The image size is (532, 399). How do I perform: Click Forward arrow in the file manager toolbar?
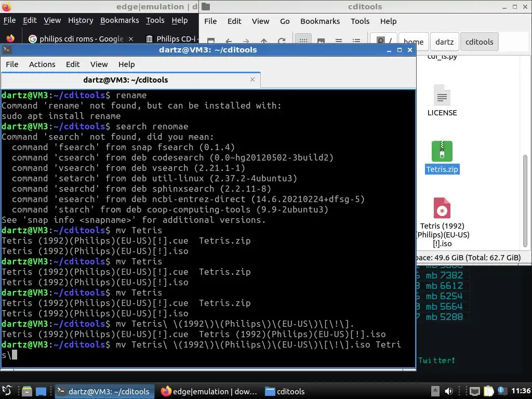(x=246, y=41)
